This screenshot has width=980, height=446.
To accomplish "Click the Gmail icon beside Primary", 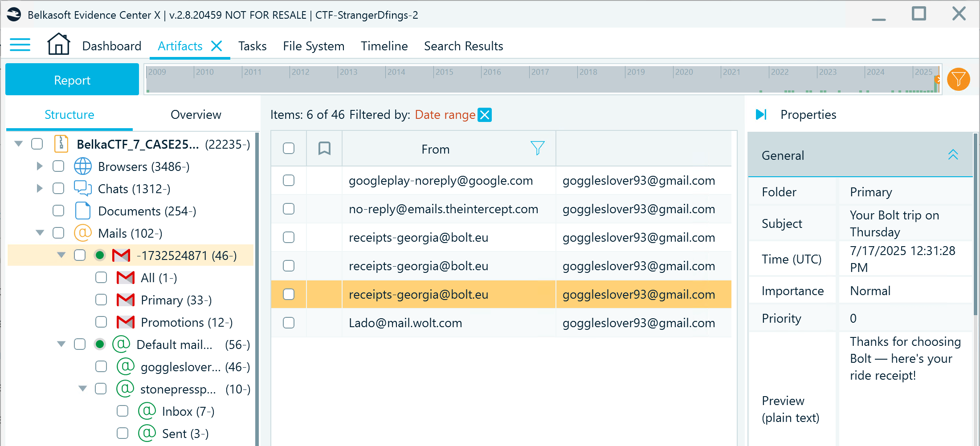I will point(125,300).
